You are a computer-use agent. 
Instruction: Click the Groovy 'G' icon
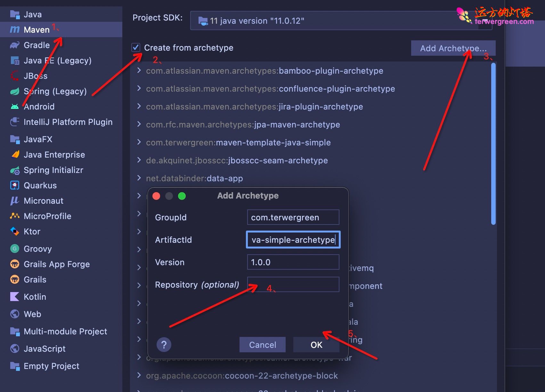coord(15,249)
